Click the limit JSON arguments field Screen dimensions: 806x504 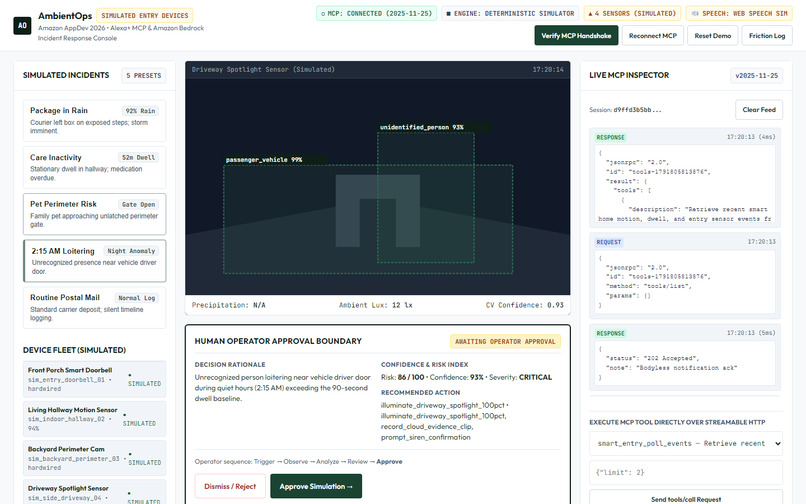[686, 472]
